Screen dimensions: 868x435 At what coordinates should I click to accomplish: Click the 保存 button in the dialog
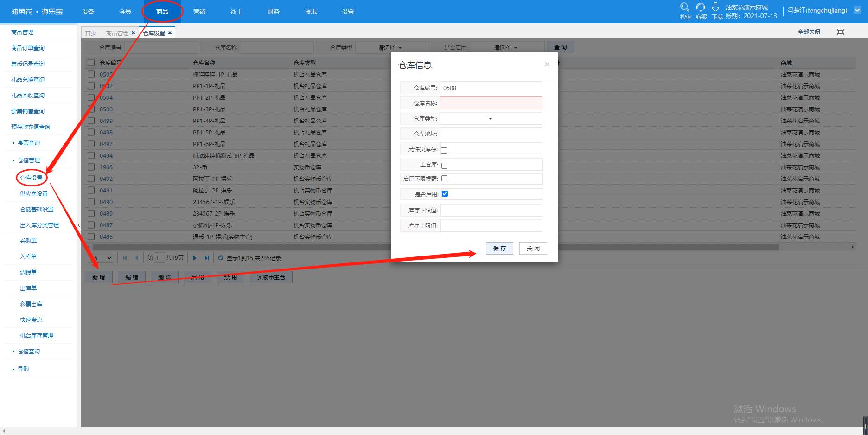tap(499, 248)
